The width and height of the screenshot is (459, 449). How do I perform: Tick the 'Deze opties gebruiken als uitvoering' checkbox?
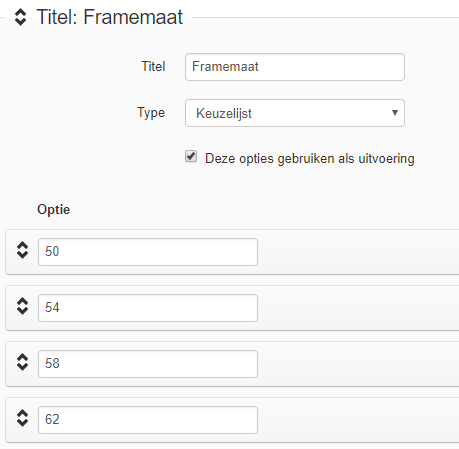[x=191, y=156]
